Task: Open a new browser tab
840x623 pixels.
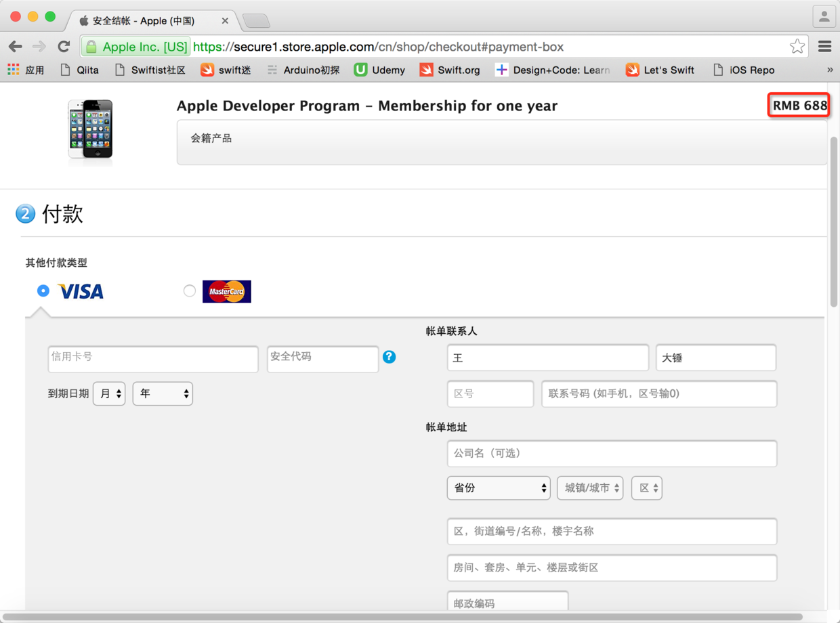Action: tap(256, 21)
